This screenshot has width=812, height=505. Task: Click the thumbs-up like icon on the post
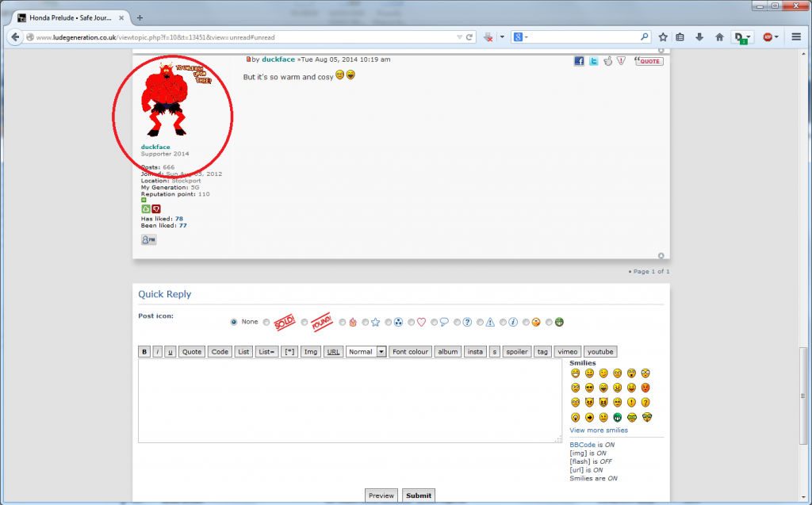click(x=608, y=61)
